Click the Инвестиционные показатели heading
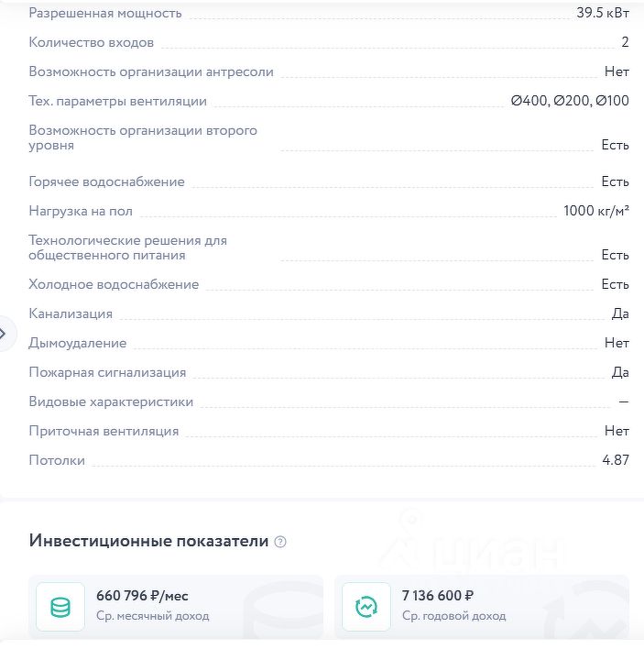Viewport: 644px width, 649px height. pos(148,541)
